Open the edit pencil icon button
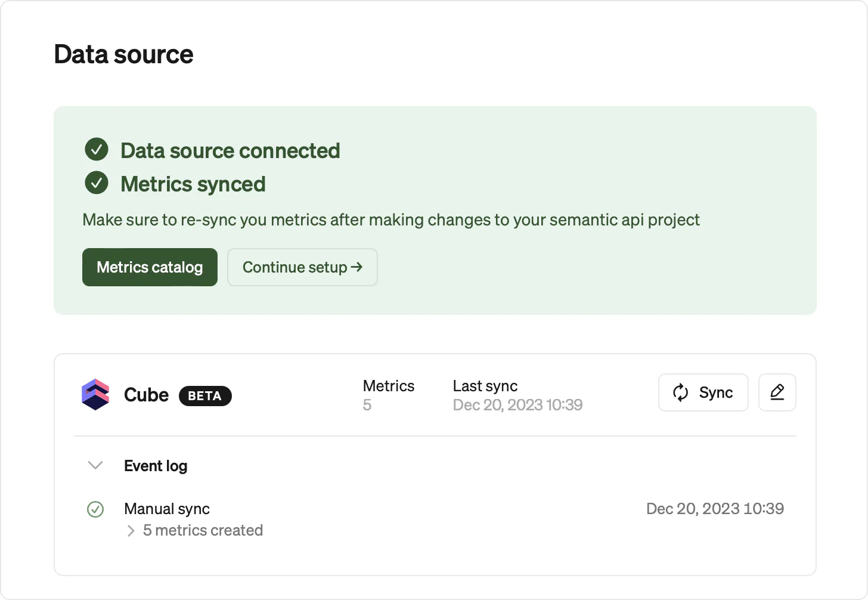The image size is (868, 600). (x=777, y=392)
